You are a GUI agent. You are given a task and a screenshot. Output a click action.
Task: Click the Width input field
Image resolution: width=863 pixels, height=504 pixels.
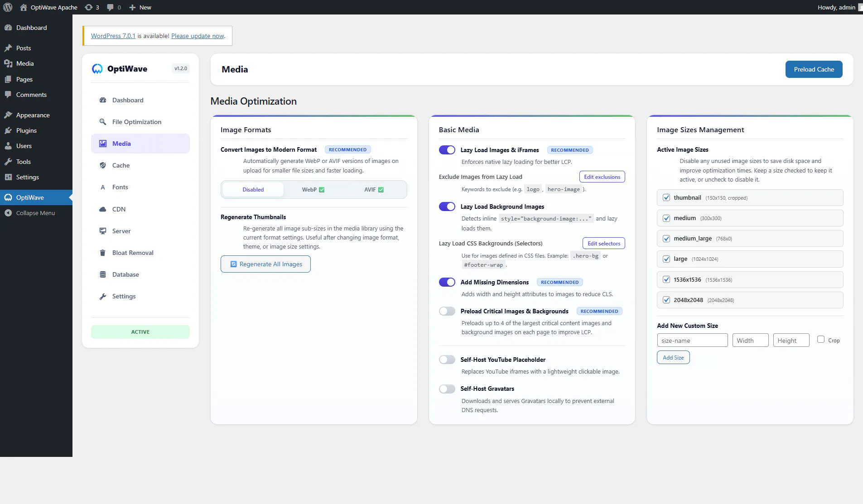pyautogui.click(x=750, y=341)
